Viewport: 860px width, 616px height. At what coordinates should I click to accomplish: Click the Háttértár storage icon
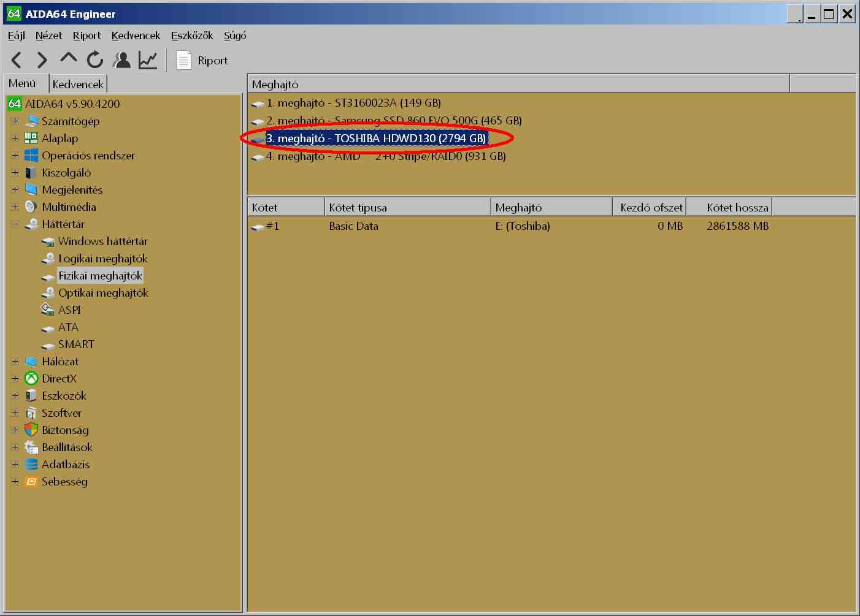(x=31, y=224)
